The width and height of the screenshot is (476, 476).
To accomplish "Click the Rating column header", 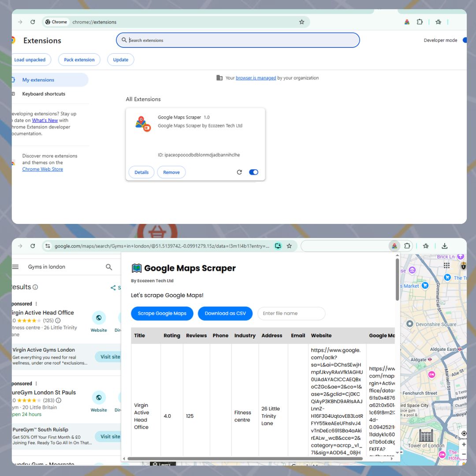I will pos(172,335).
